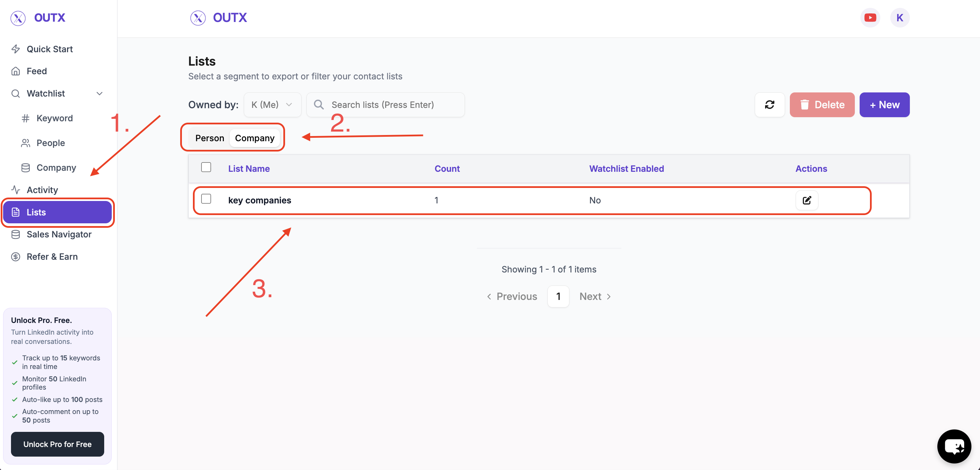Image resolution: width=980 pixels, height=470 pixels.
Task: Click edit icon for key companies list
Action: tap(806, 200)
